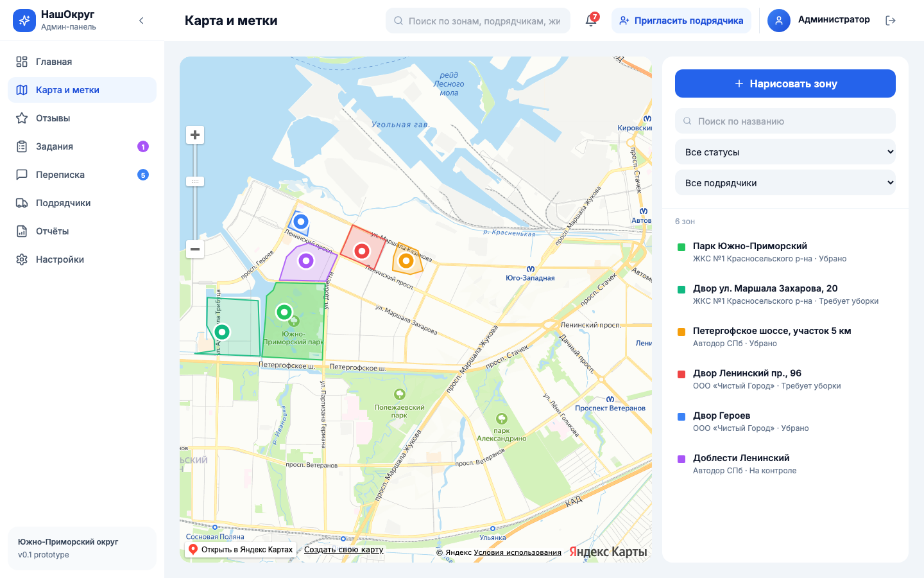
Task: Click Пригласить подрядчика button
Action: click(x=681, y=21)
